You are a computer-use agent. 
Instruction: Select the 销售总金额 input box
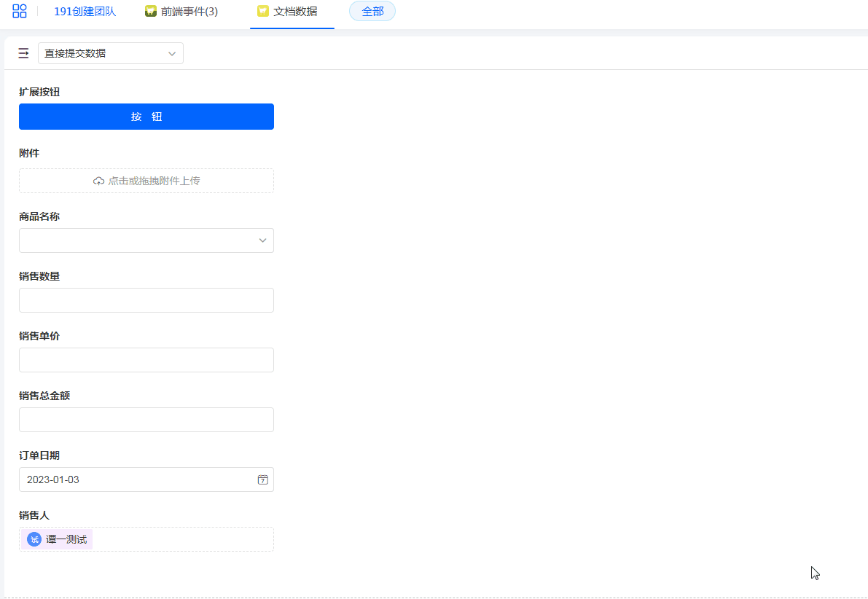coord(146,420)
